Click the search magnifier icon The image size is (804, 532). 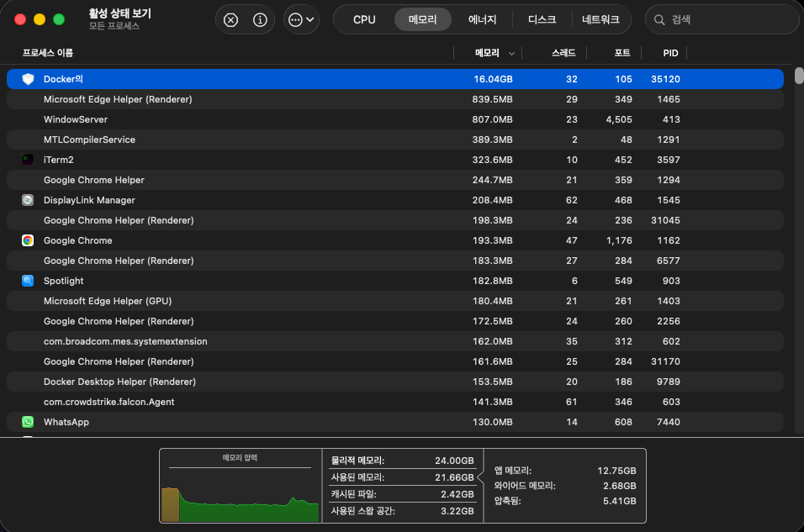point(659,20)
